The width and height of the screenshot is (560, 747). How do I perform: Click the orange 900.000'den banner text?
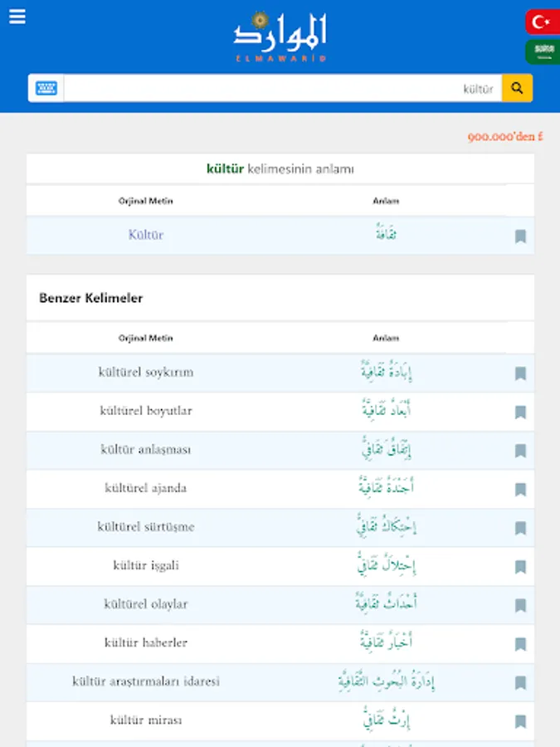point(505,137)
